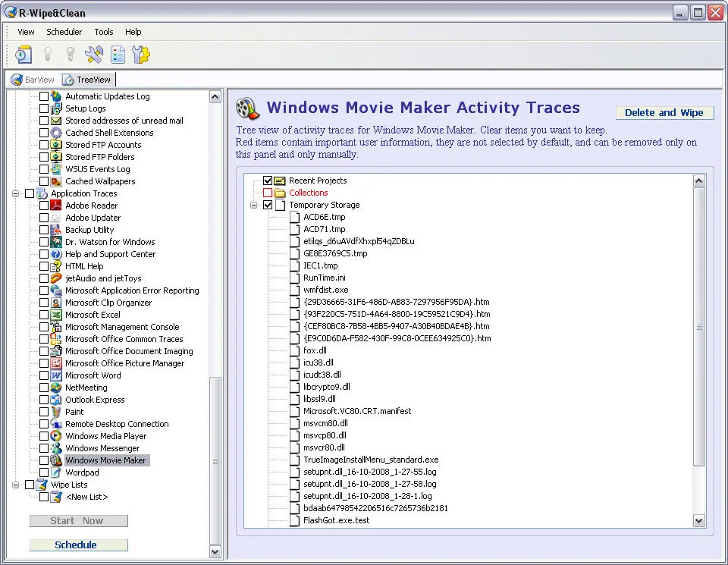Click the Setup Logs icon

[x=56, y=108]
